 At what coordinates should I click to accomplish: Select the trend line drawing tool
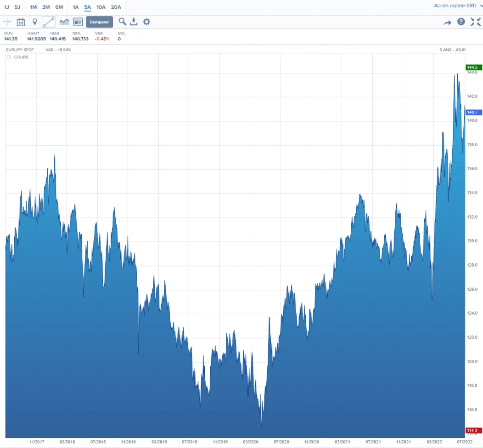pos(48,22)
